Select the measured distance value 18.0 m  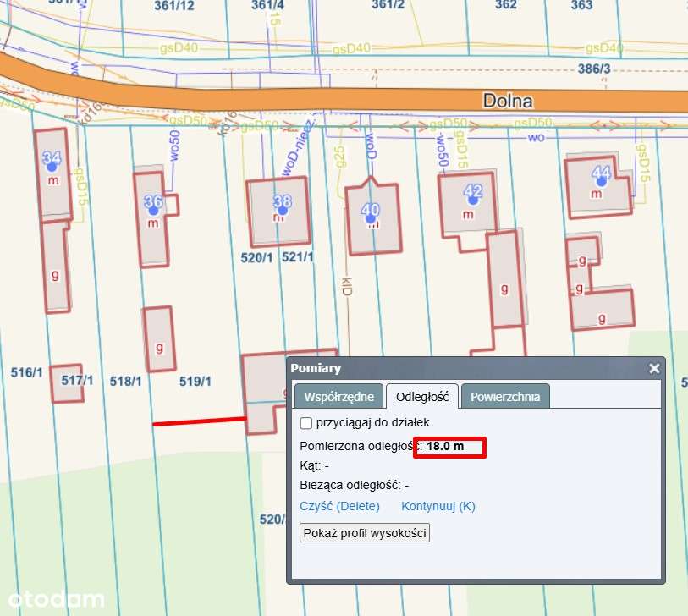pyautogui.click(x=445, y=446)
